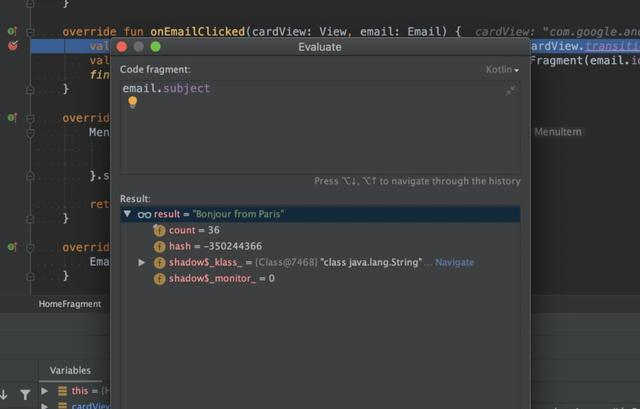This screenshot has width=640, height=409.
Task: Click the breakpoint marker in the gutter
Action: (x=12, y=46)
